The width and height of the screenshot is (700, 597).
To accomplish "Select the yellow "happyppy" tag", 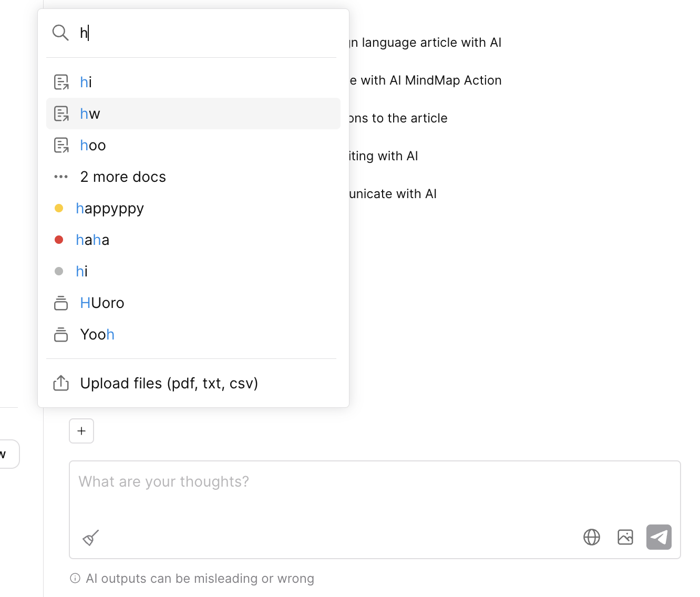I will (109, 208).
